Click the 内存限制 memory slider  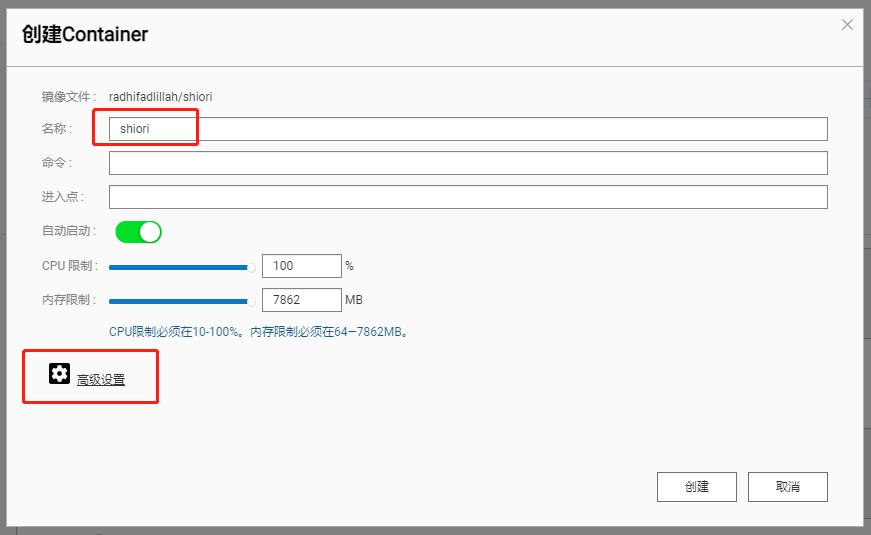pyautogui.click(x=182, y=301)
